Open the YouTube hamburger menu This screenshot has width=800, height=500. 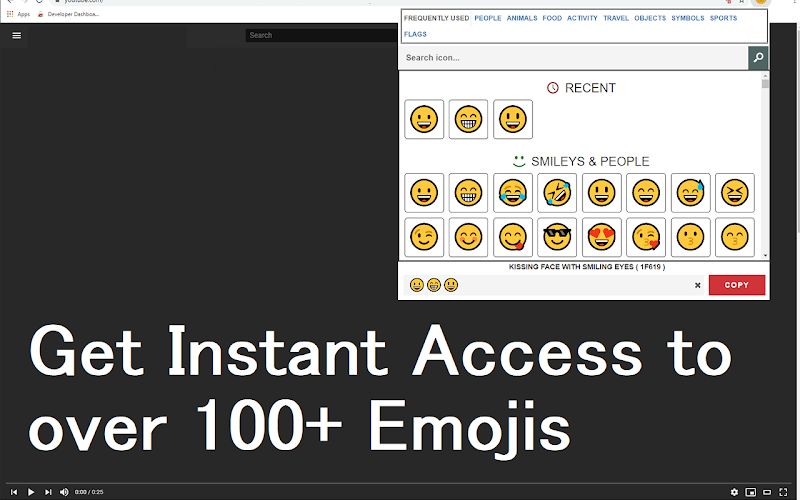(x=17, y=35)
